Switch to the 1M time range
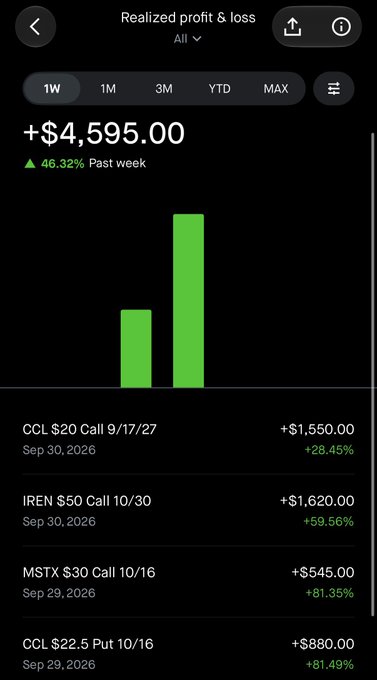The width and height of the screenshot is (377, 680). 108,89
